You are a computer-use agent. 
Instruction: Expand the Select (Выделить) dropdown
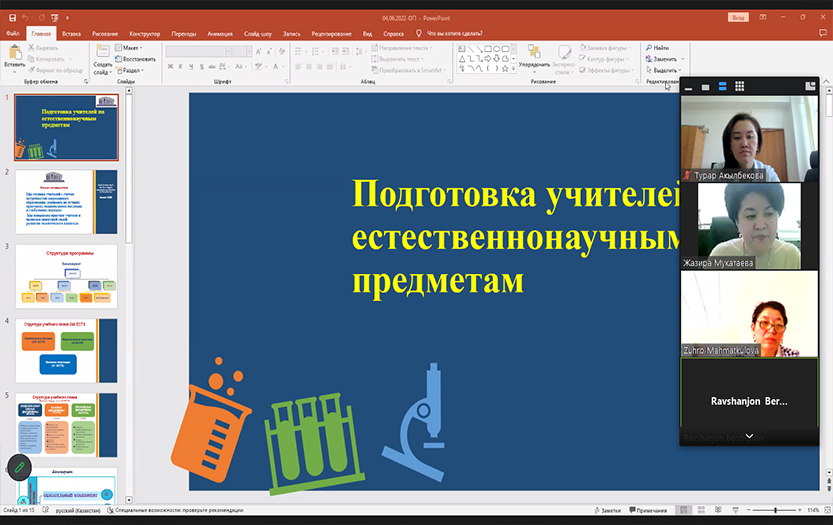(x=664, y=70)
